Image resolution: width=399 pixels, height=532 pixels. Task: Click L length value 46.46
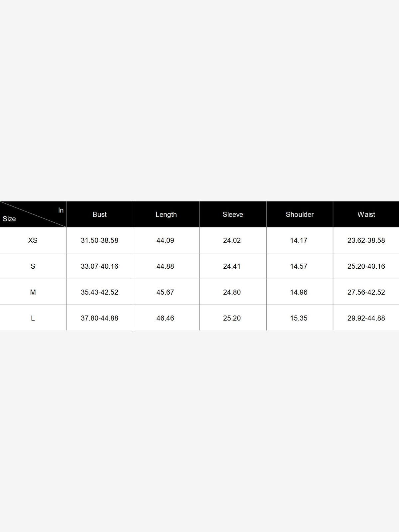165,318
